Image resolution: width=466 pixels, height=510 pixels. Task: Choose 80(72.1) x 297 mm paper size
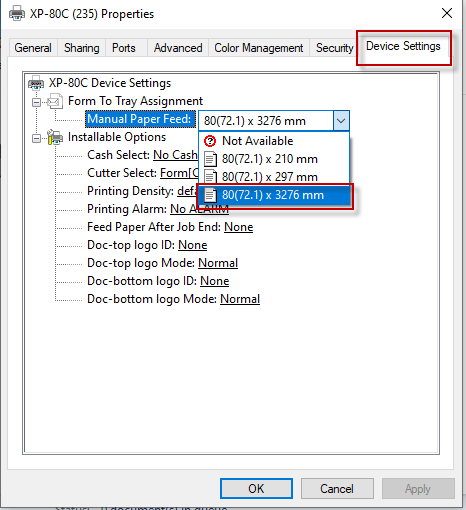pos(274,176)
